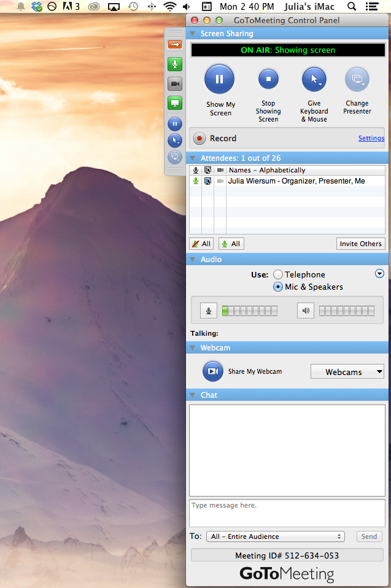Open the Give Keyboard & Mouse control

[x=314, y=80]
